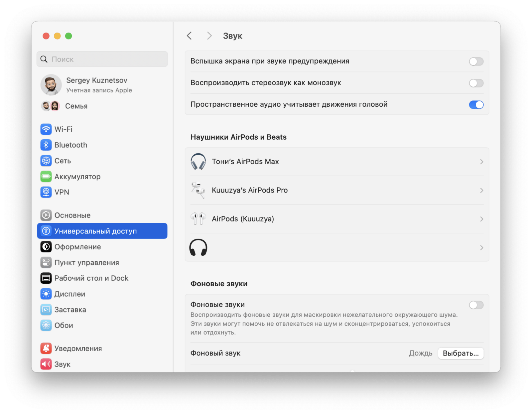
Task: Open VPN settings pane
Action: [x=102, y=192]
